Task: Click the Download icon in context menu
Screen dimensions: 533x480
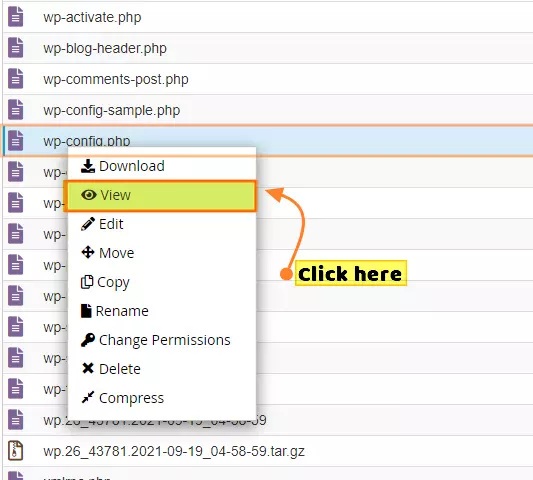Action: 88,166
